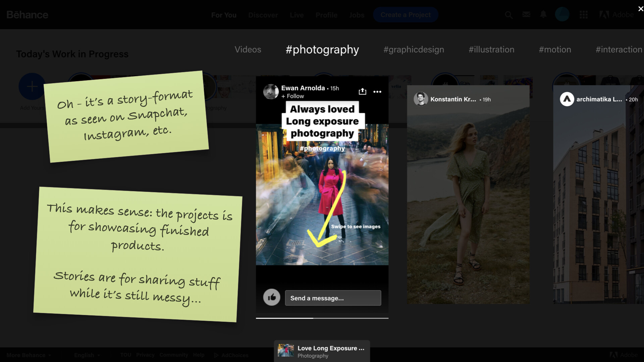The image size is (644, 362).
Task: Select the #graphicdesign tab
Action: (x=414, y=50)
